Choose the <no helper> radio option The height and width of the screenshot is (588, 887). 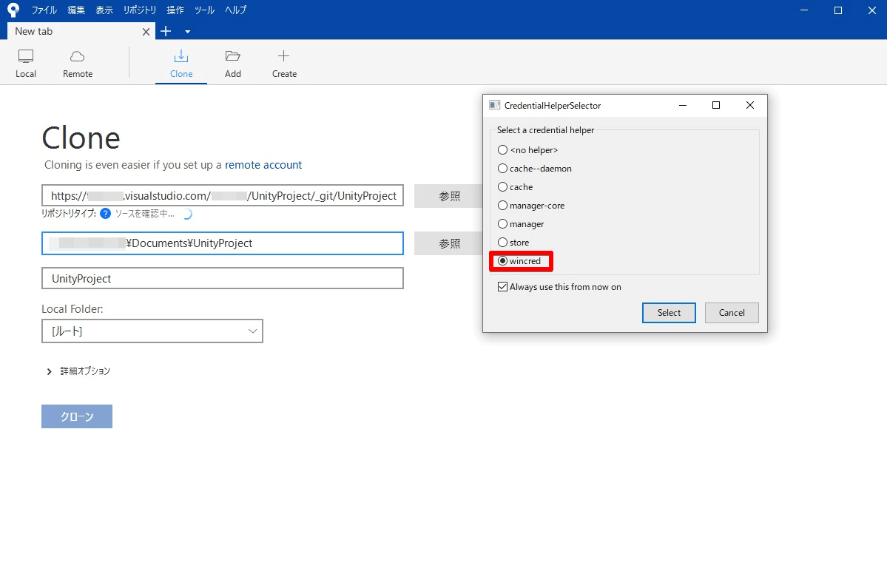pyautogui.click(x=503, y=150)
